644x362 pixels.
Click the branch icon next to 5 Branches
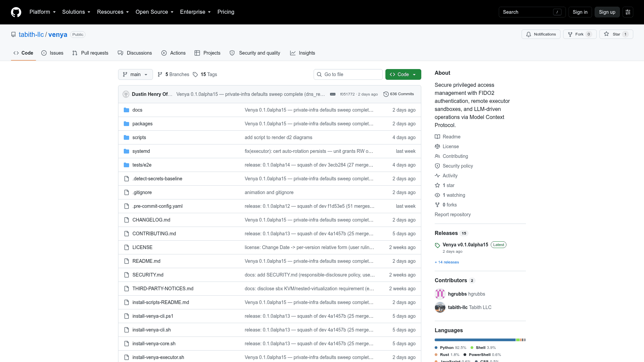point(160,74)
